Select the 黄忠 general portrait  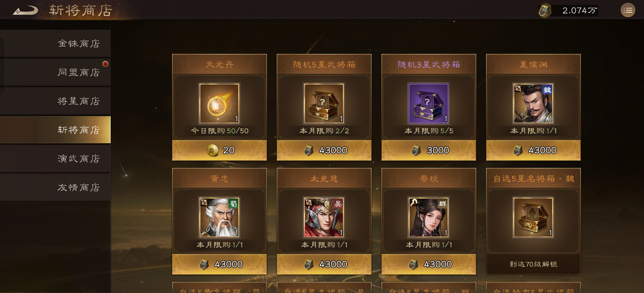(x=219, y=217)
